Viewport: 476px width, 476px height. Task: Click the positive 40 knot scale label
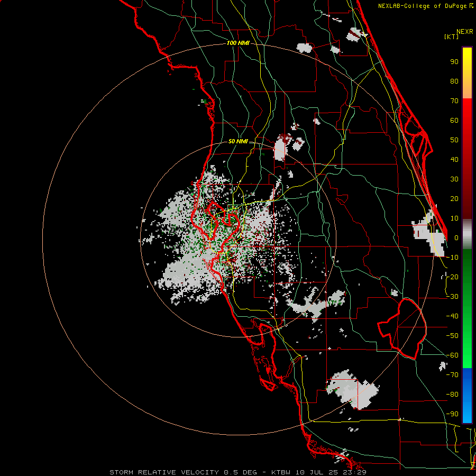(x=454, y=159)
